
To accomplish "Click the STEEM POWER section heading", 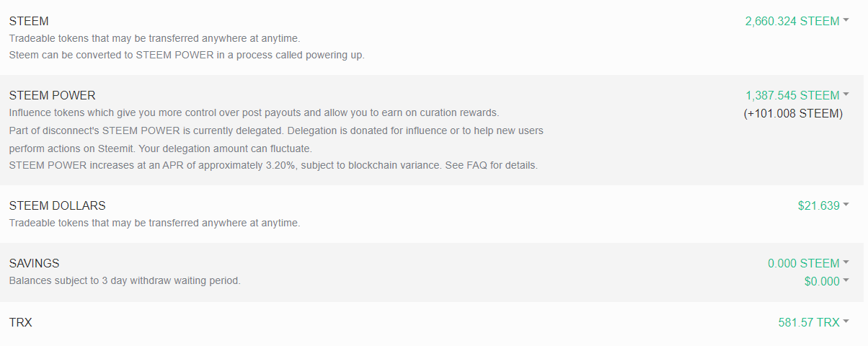I will 52,95.
